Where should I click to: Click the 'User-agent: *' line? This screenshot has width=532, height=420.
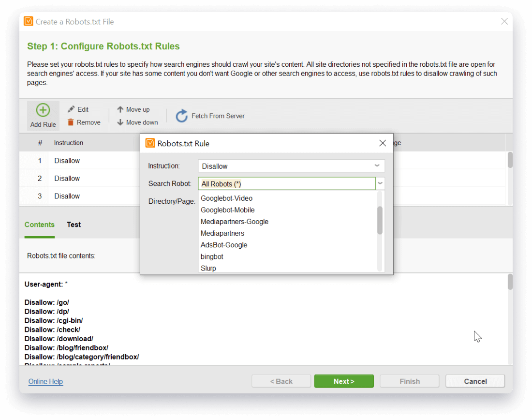pyautogui.click(x=46, y=284)
